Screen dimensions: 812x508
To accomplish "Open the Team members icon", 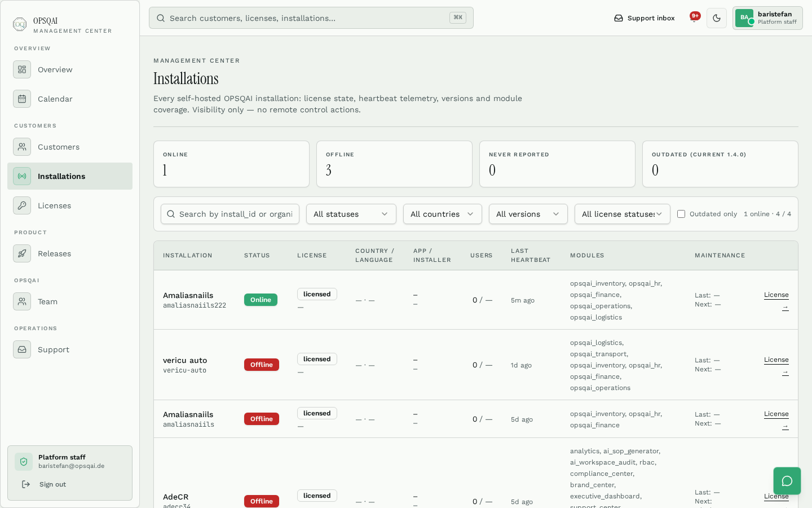I will tap(22, 301).
